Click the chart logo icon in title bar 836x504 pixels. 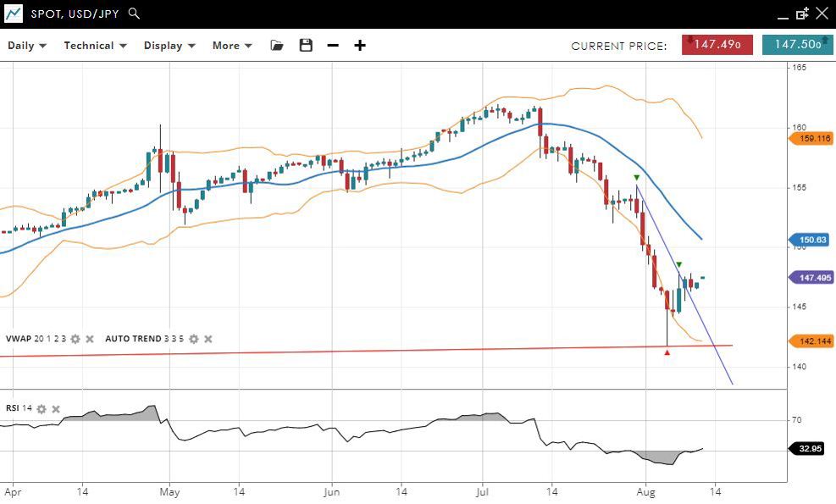coord(14,14)
